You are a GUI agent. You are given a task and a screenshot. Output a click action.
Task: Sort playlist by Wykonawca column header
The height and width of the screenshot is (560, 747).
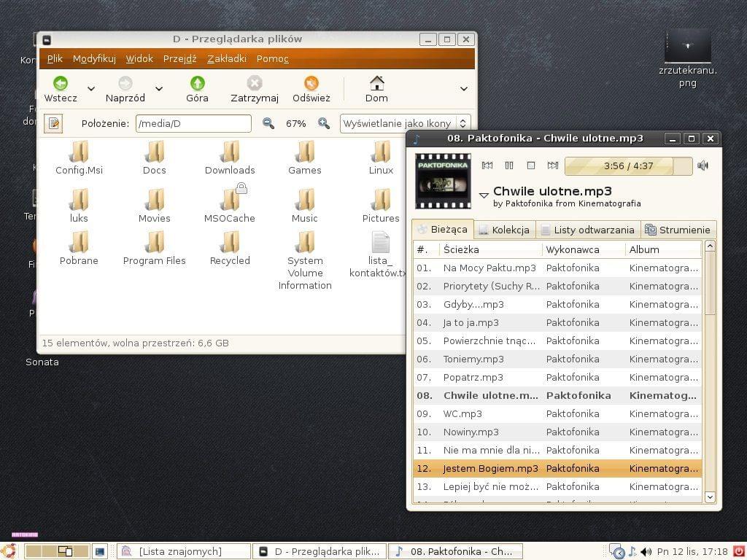(x=584, y=249)
